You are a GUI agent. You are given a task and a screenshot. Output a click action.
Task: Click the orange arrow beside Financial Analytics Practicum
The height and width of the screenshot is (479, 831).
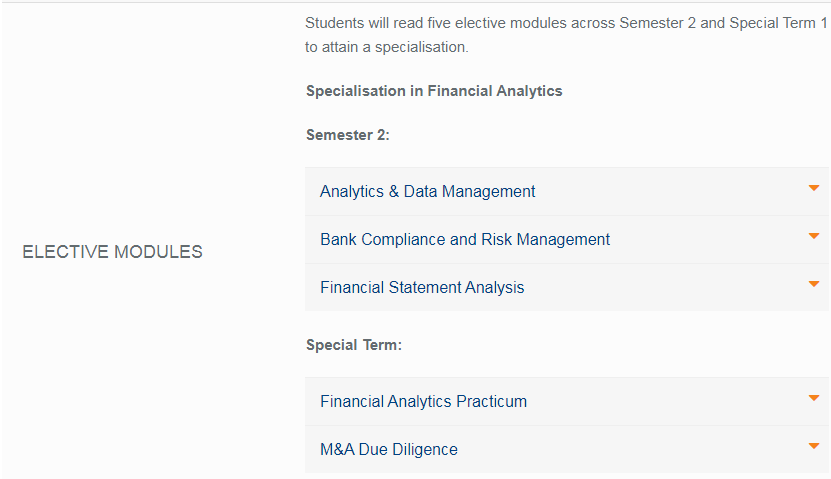click(814, 398)
